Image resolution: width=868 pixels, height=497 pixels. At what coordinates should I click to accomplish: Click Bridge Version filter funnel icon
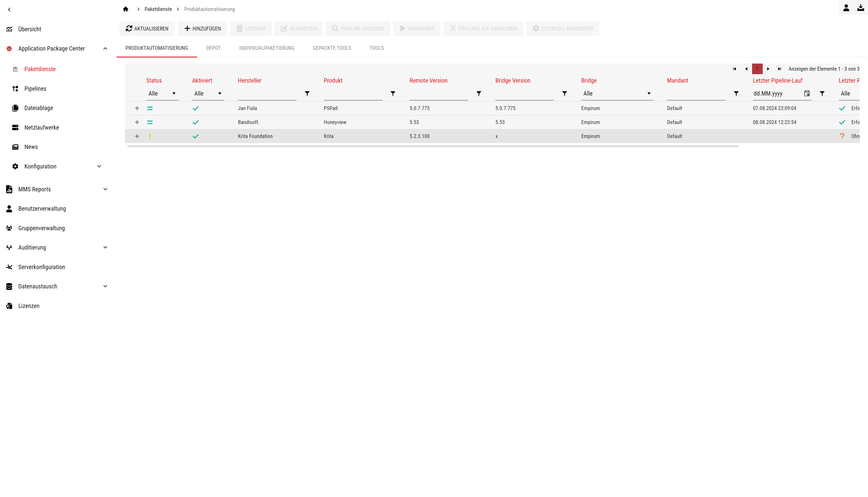point(565,94)
